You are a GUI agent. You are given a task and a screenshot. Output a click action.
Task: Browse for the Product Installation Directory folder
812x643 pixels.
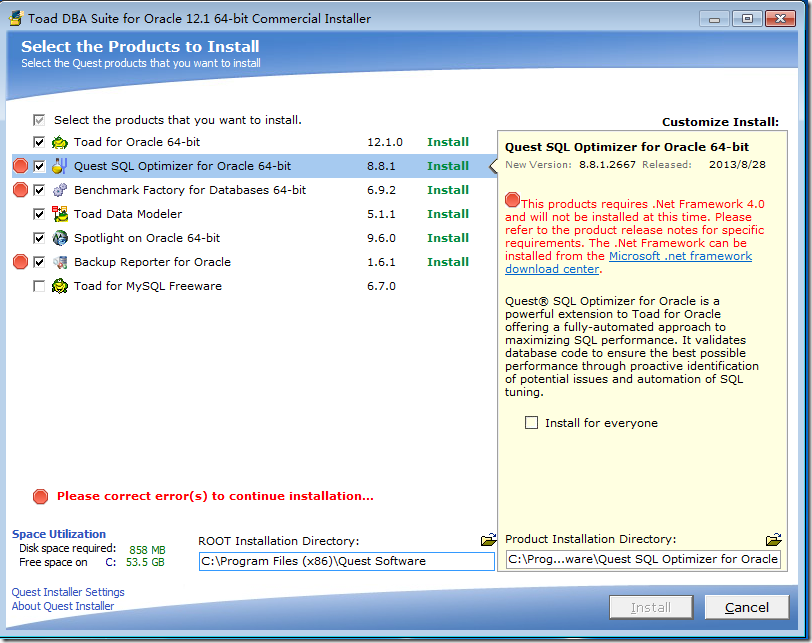773,539
